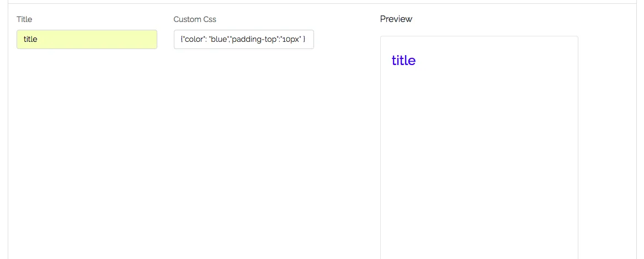Click the word "Css" in the label
The width and height of the screenshot is (644, 259).
[210, 19]
